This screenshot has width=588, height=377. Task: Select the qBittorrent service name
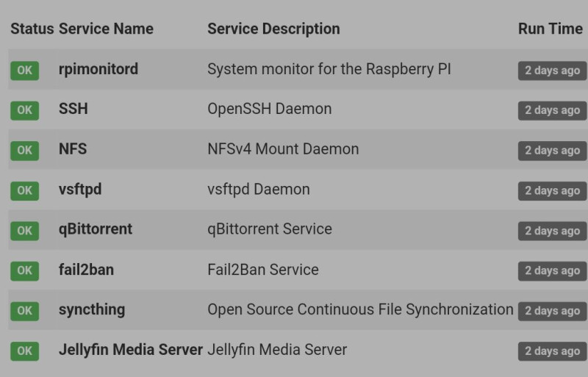tap(96, 229)
